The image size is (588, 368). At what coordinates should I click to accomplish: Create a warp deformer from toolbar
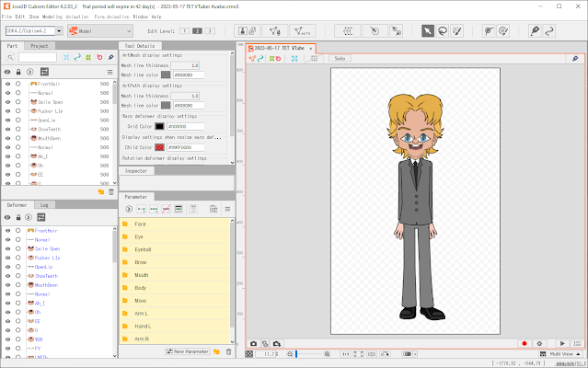(x=348, y=30)
